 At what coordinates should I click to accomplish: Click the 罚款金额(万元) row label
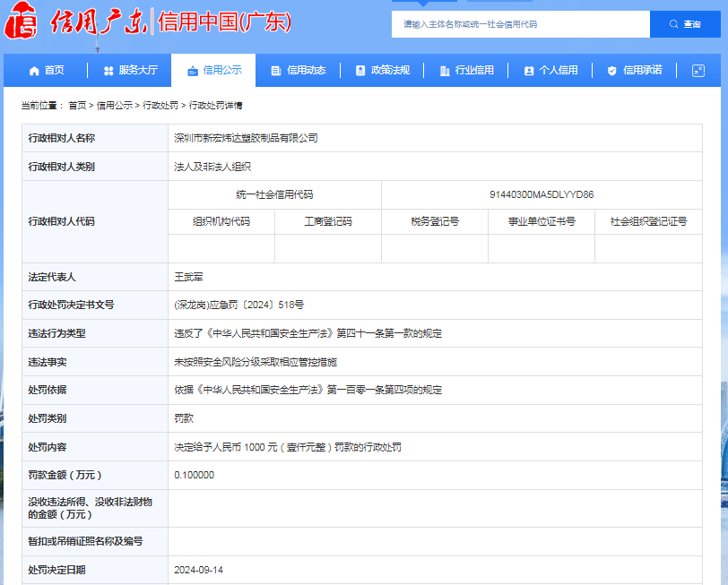point(65,475)
